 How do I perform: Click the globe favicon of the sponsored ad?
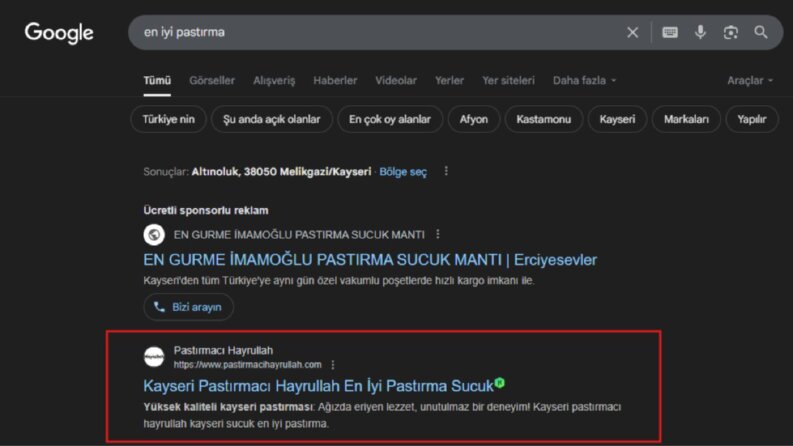[154, 235]
